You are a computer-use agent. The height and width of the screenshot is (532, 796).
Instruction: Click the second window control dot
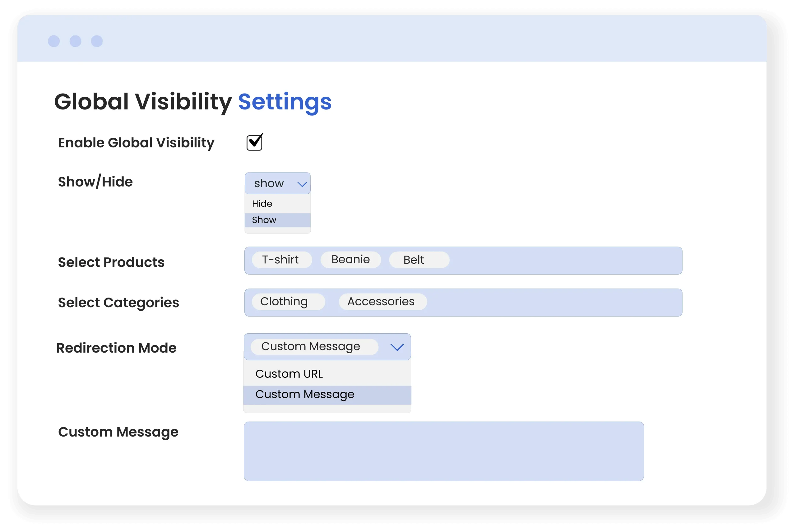[75, 41]
